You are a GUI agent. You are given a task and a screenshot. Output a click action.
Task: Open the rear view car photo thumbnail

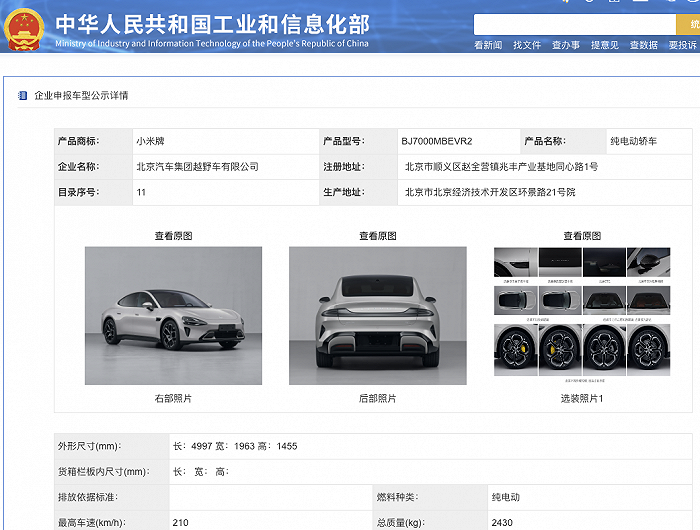[x=378, y=316]
